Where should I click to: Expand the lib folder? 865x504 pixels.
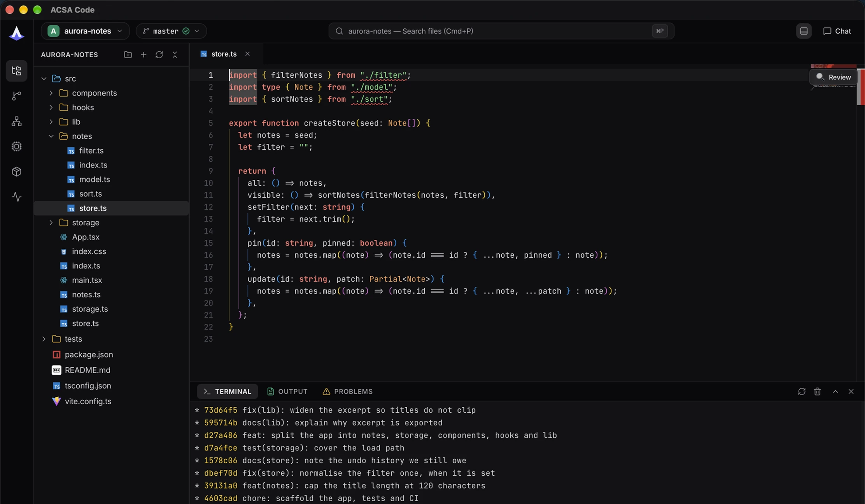click(x=51, y=122)
